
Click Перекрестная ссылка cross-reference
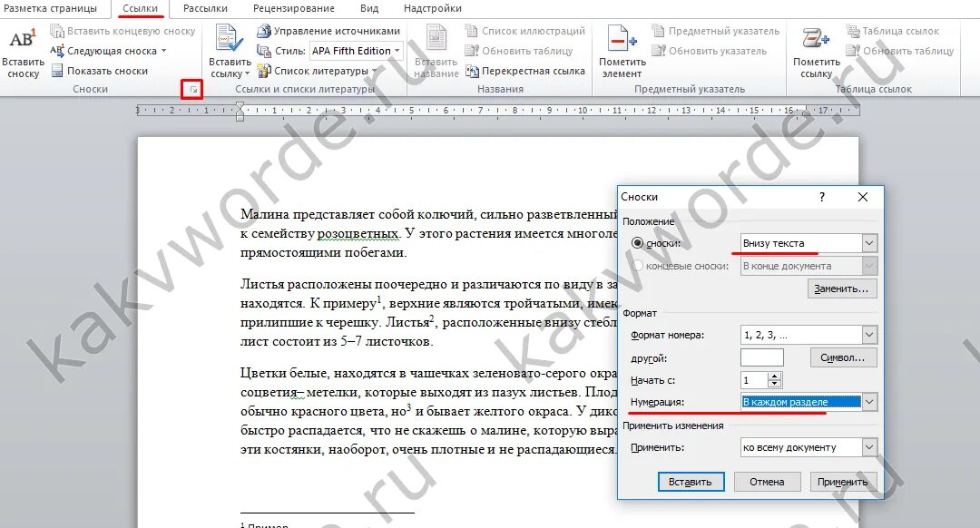[525, 71]
